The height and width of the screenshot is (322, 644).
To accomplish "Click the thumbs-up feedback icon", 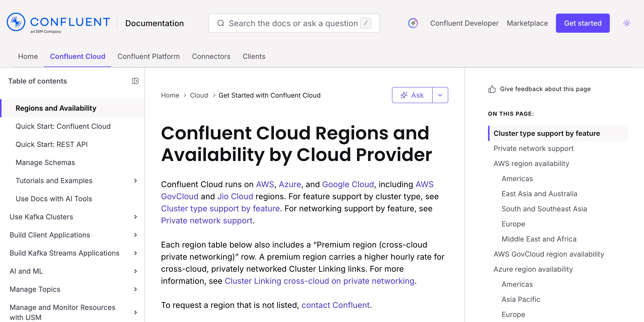I will 492,89.
